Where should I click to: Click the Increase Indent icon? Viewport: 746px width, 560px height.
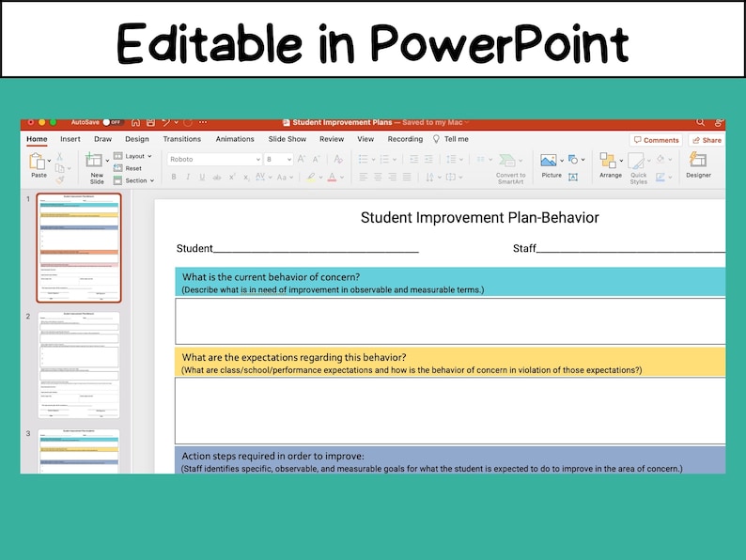[x=428, y=159]
